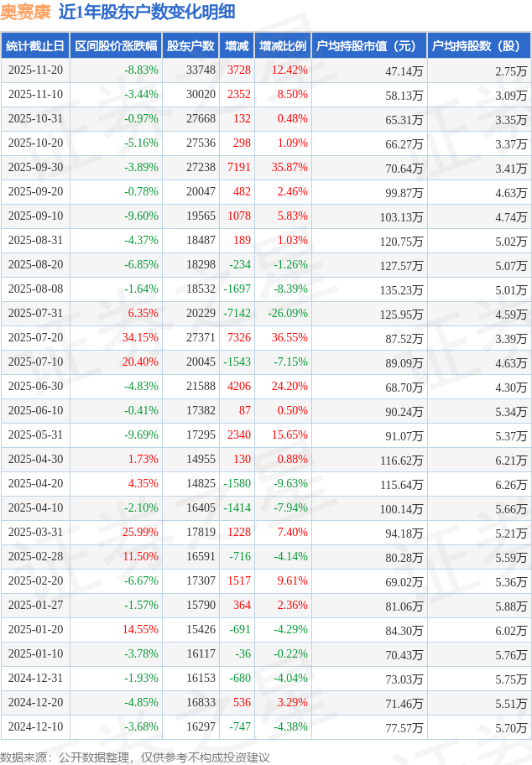Select the 股东户数 column header
This screenshot has height=765, width=532.
pyautogui.click(x=190, y=46)
